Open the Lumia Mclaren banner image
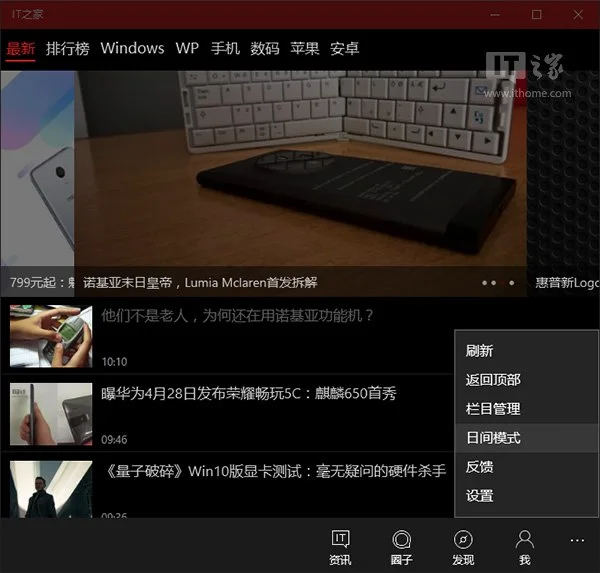 pos(300,168)
